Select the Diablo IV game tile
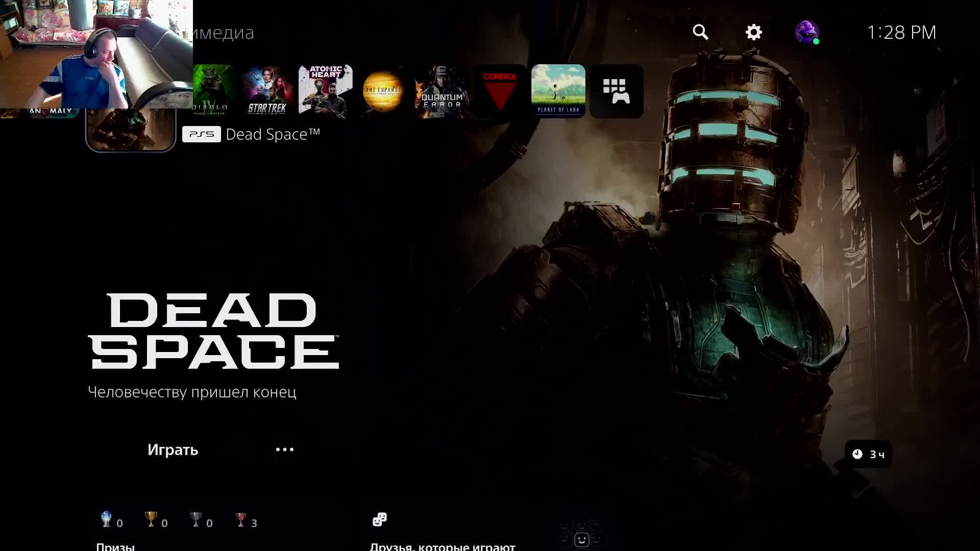 click(x=213, y=91)
